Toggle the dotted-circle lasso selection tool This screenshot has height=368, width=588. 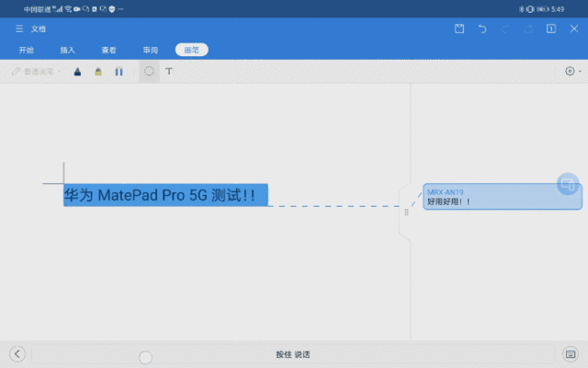tap(149, 71)
